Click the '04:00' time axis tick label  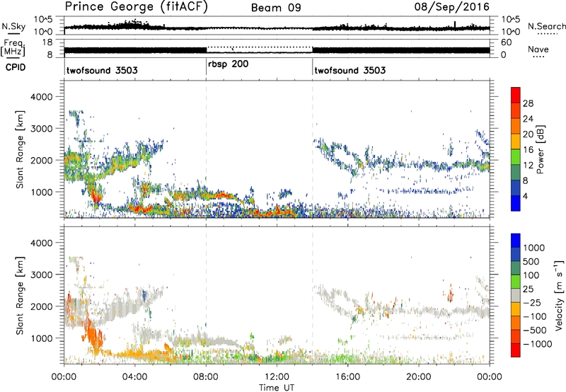(134, 377)
